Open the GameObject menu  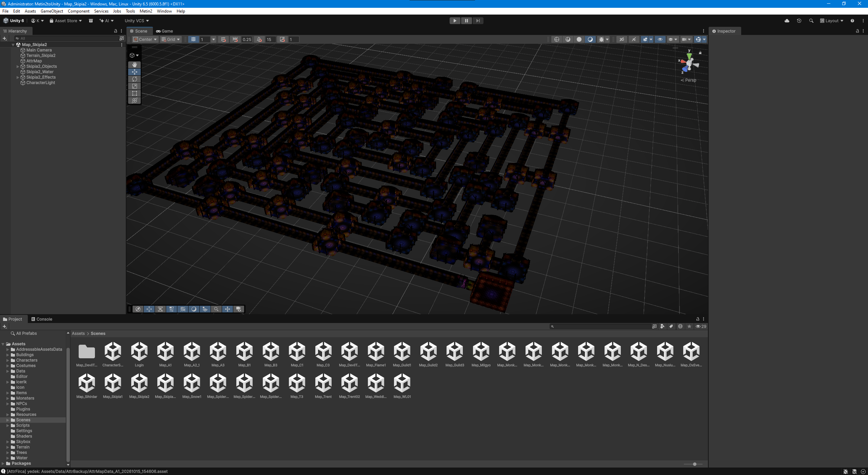[52, 11]
